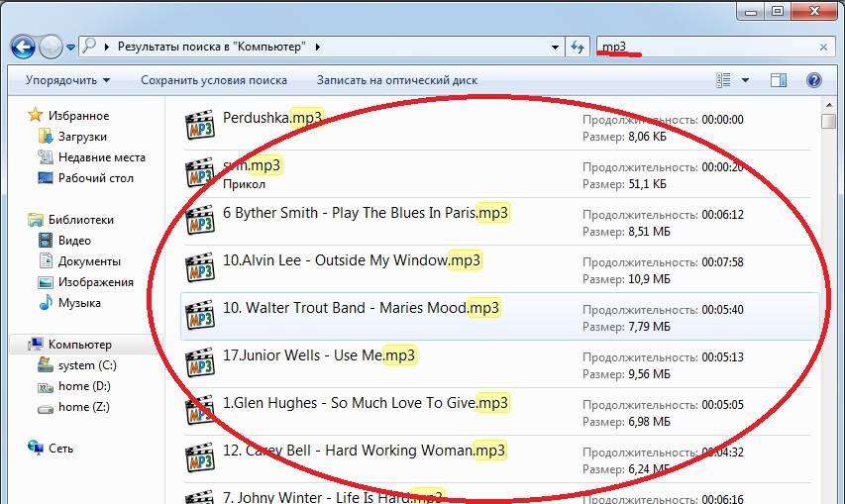This screenshot has width=845, height=504.
Task: Click the MP3 icon of Perdushka.mp3
Action: 200,125
